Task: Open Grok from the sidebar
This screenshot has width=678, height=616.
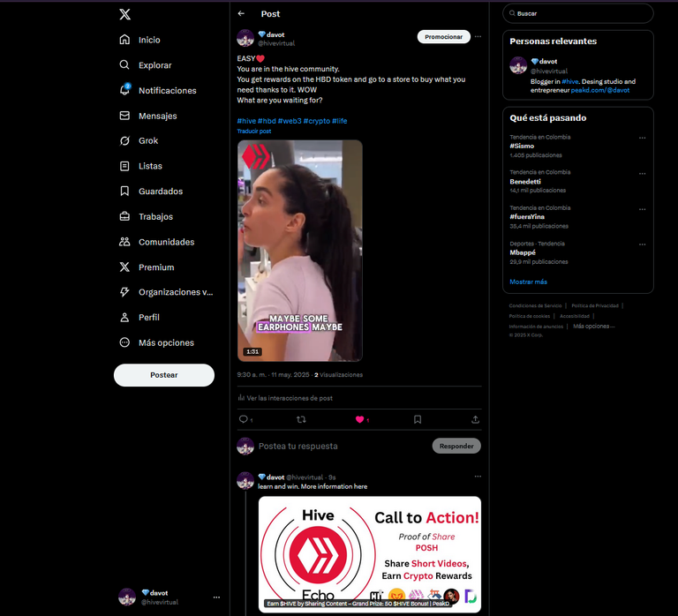Action: click(x=139, y=140)
